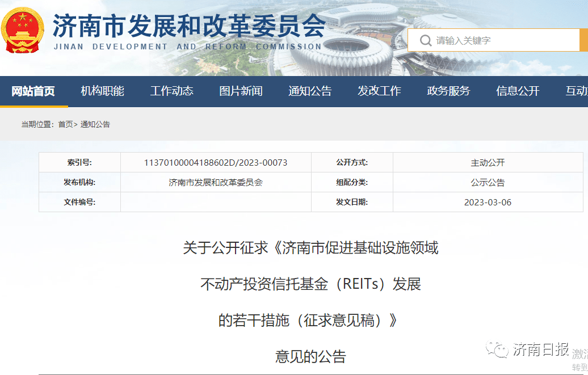Open the 发改工作 navigation item
Viewport: 588px width, 375px height.
379,91
